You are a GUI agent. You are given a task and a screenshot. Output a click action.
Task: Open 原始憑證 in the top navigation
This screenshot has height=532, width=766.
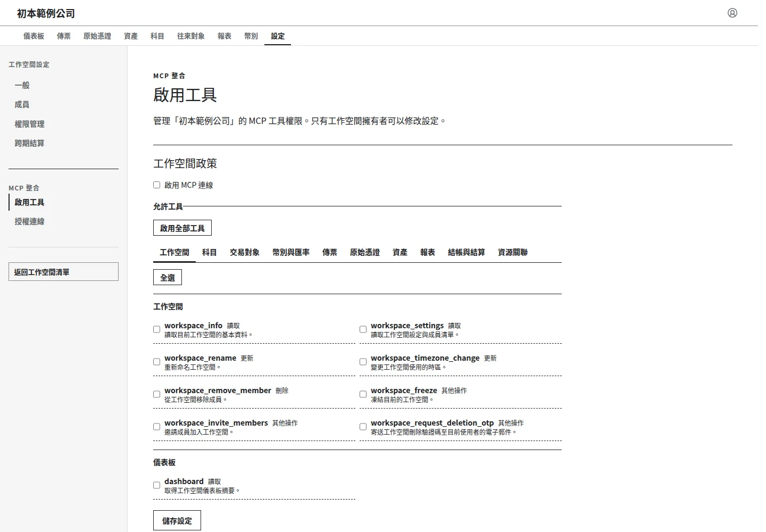coord(97,36)
